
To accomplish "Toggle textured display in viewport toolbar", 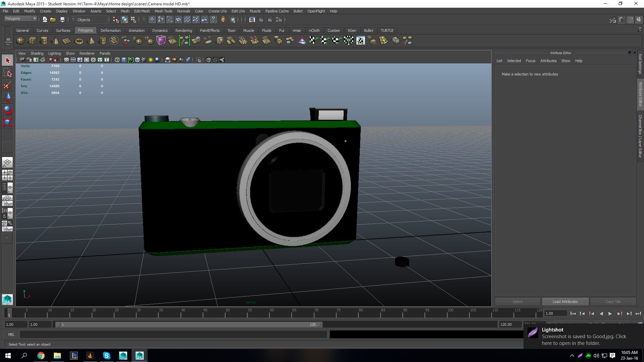I will point(144,60).
